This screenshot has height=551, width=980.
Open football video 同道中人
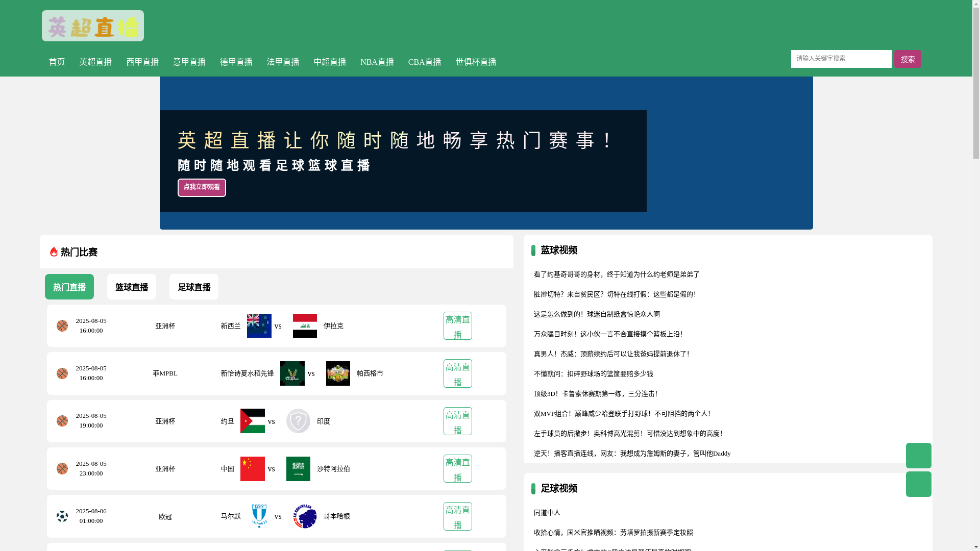(547, 513)
